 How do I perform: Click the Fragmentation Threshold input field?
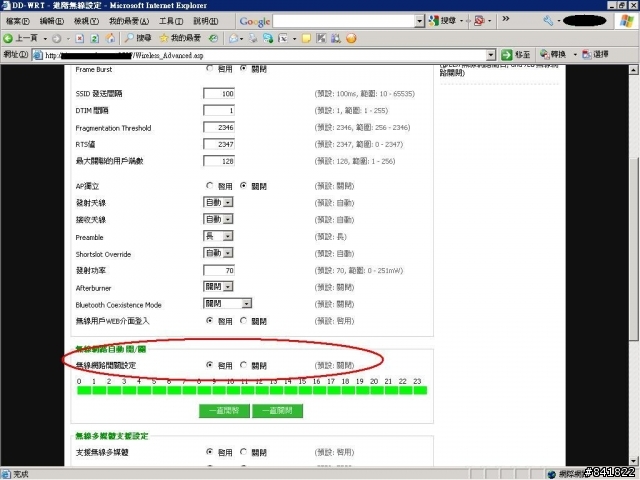point(219,127)
